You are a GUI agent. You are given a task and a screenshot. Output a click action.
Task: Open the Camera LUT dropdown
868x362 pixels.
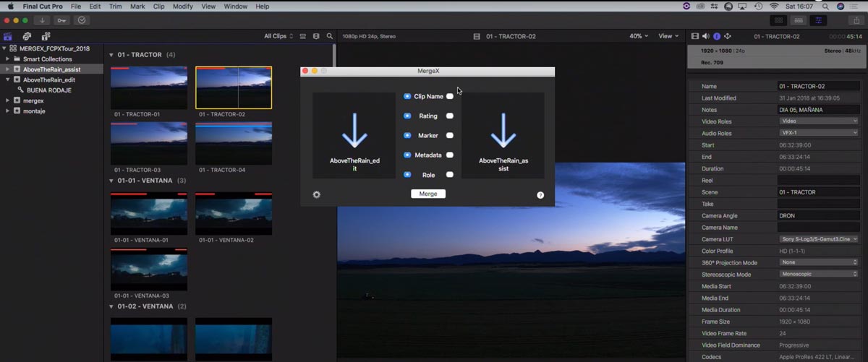818,239
